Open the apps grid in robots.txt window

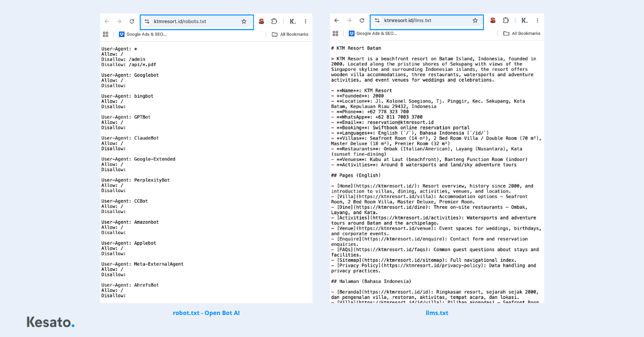(106, 34)
